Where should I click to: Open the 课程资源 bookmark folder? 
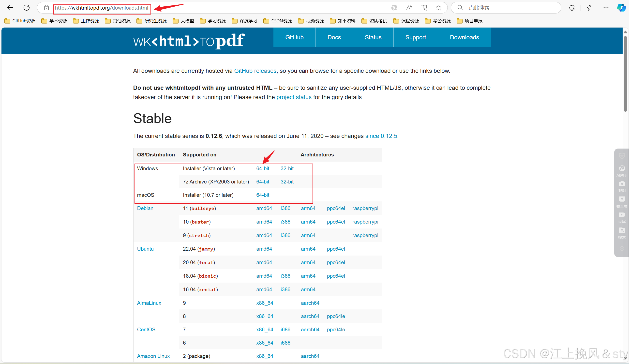tap(406, 21)
